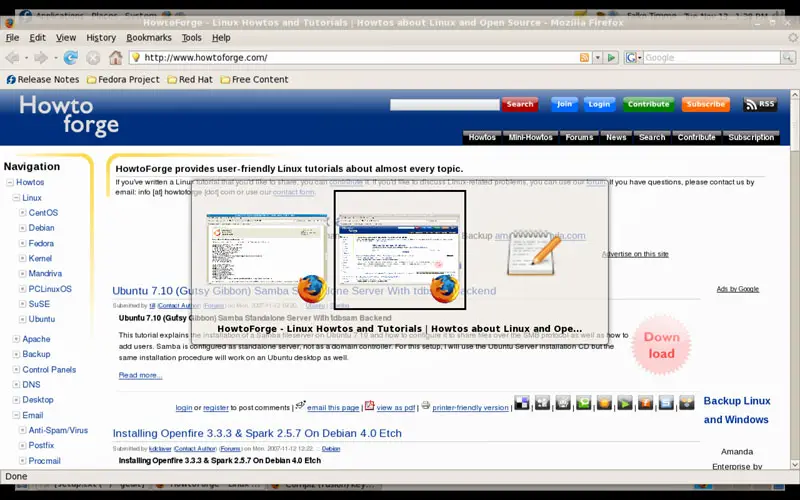Expand the Apache tree node
Screen dimensions: 800x500
pyautogui.click(x=16, y=339)
